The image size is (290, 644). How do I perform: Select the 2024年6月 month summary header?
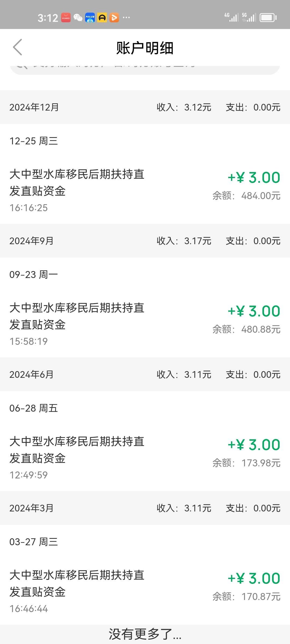145,374
